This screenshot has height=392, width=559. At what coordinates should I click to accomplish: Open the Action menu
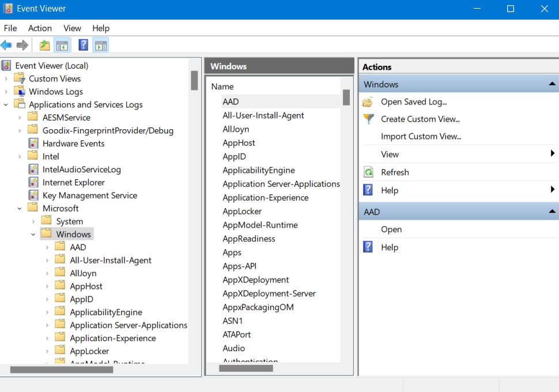[x=40, y=28]
